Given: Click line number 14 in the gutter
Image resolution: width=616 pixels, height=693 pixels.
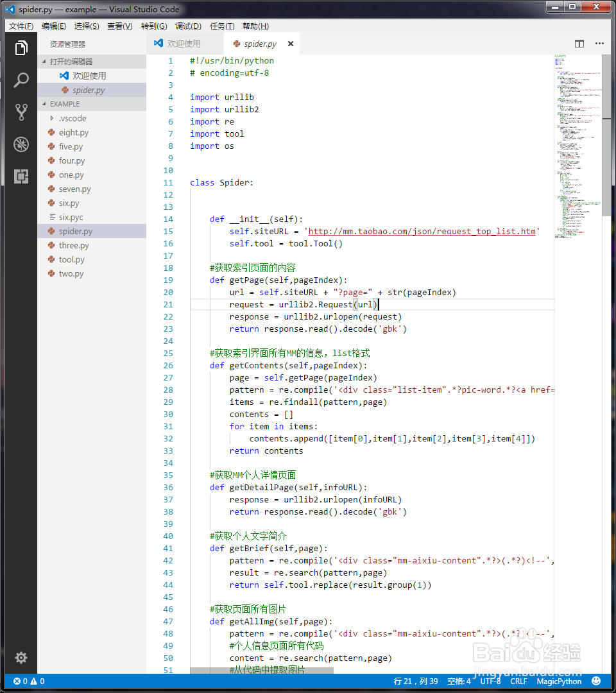Looking at the screenshot, I should pyautogui.click(x=168, y=219).
